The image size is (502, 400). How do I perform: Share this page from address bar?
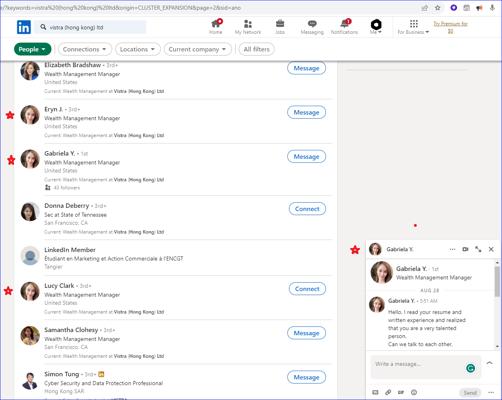tap(424, 8)
